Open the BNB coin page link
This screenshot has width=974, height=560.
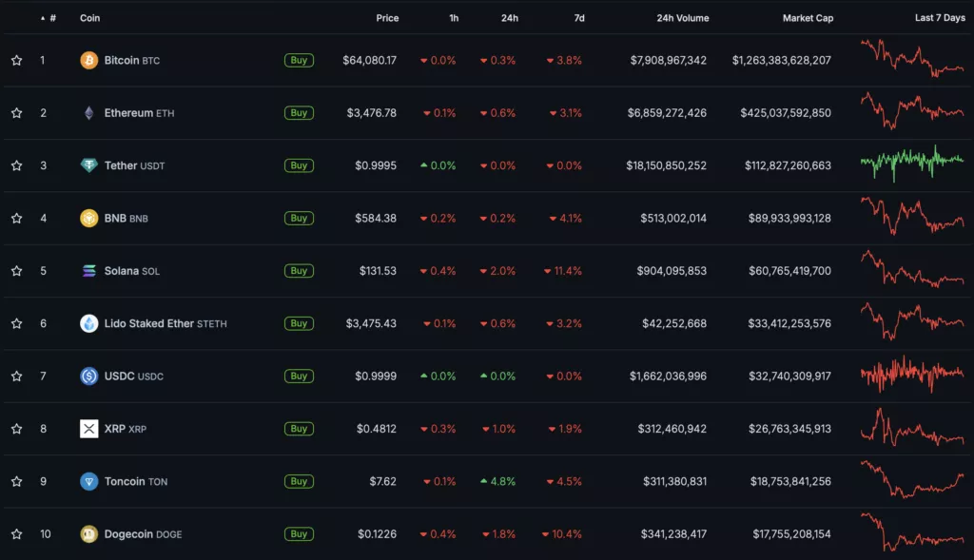tap(127, 218)
